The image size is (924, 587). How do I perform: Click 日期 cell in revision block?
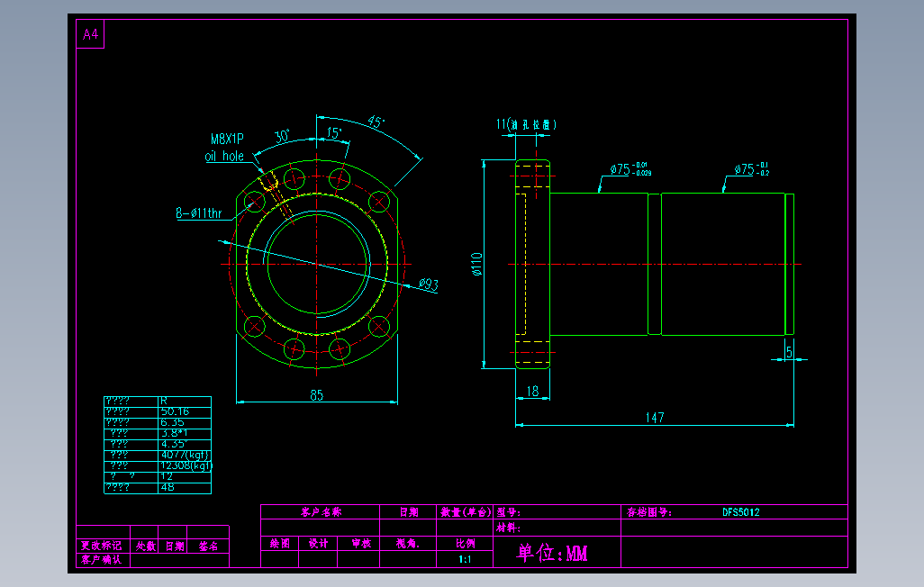[x=175, y=546]
